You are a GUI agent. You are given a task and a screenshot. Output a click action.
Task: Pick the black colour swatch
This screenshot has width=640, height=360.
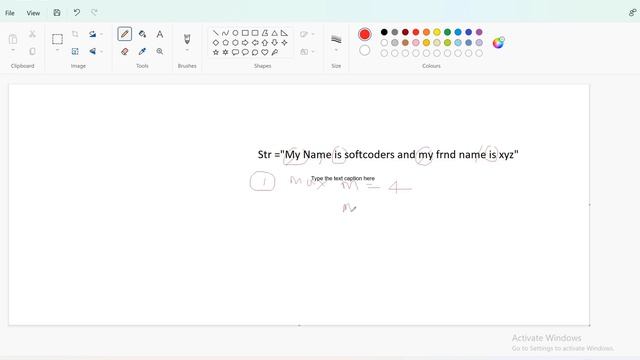coord(384,32)
